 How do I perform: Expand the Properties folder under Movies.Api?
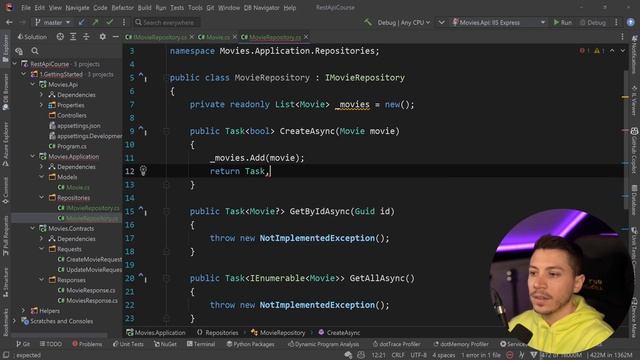[x=42, y=105]
